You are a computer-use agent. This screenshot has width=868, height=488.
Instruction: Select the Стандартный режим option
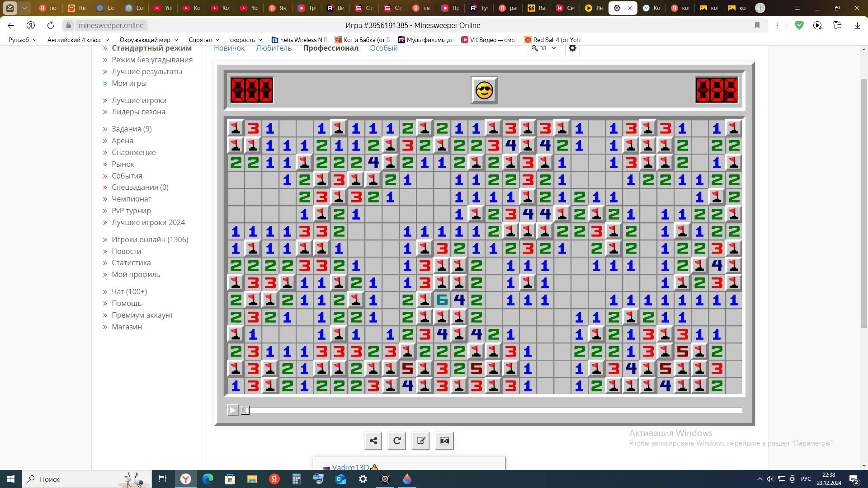click(x=152, y=48)
